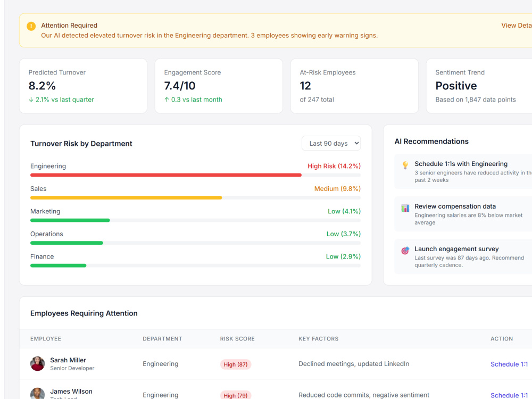Click the DEPARTMENT column header
532x399 pixels.
[x=162, y=338]
